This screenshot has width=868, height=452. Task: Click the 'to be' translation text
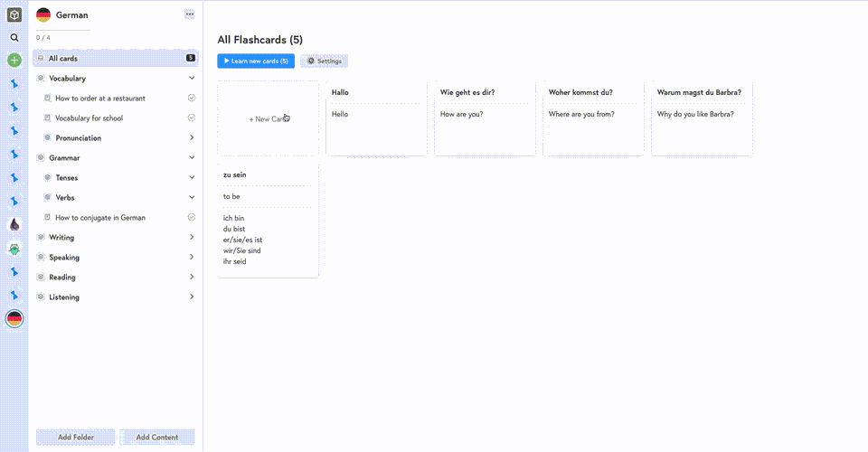pyautogui.click(x=231, y=196)
